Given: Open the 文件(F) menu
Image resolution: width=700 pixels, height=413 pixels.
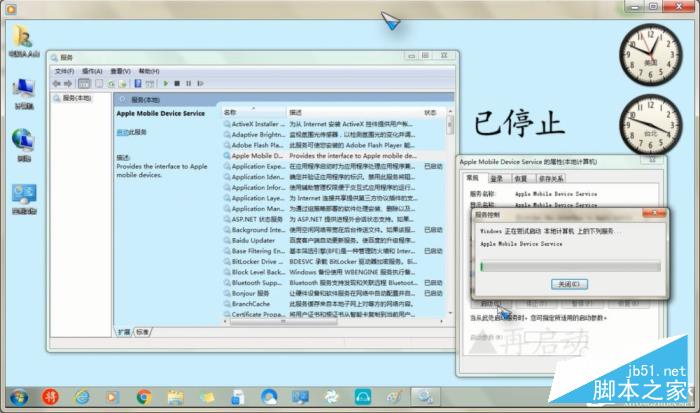Looking at the screenshot, I should click(64, 71).
